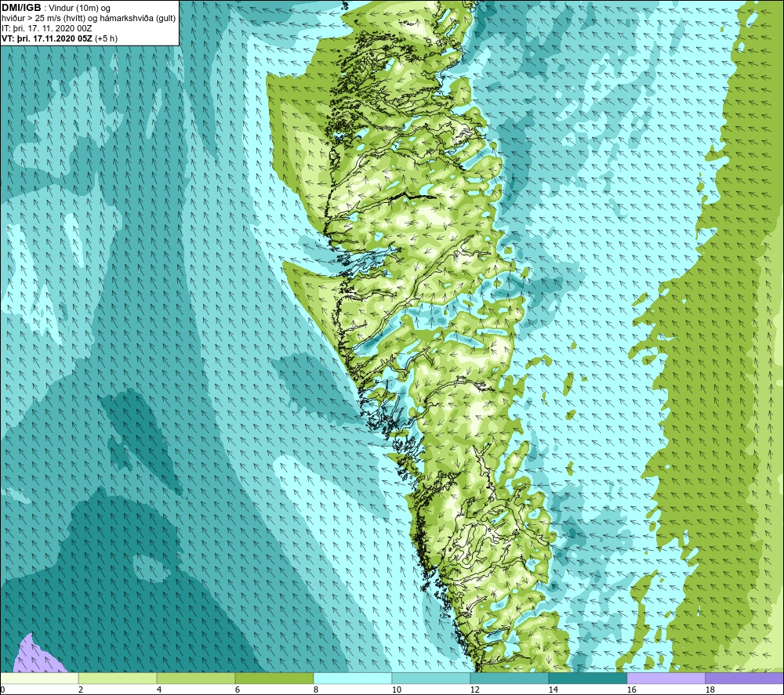784x695 pixels.
Task: Click the legend label '14'
Action: tap(553, 690)
